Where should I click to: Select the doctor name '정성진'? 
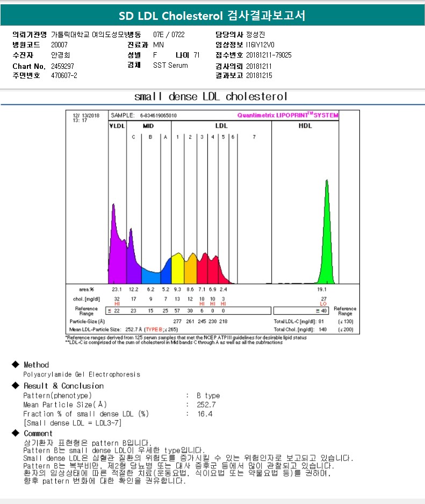pyautogui.click(x=256, y=34)
